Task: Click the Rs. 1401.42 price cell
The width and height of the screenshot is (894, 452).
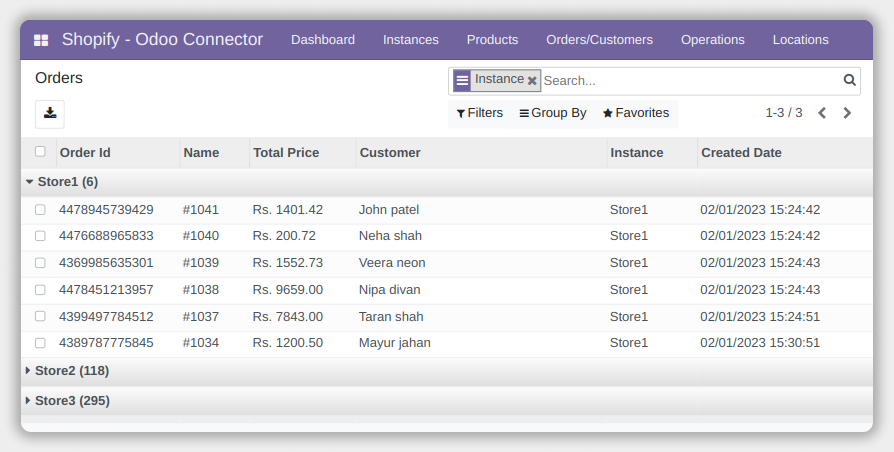Action: pyautogui.click(x=287, y=210)
